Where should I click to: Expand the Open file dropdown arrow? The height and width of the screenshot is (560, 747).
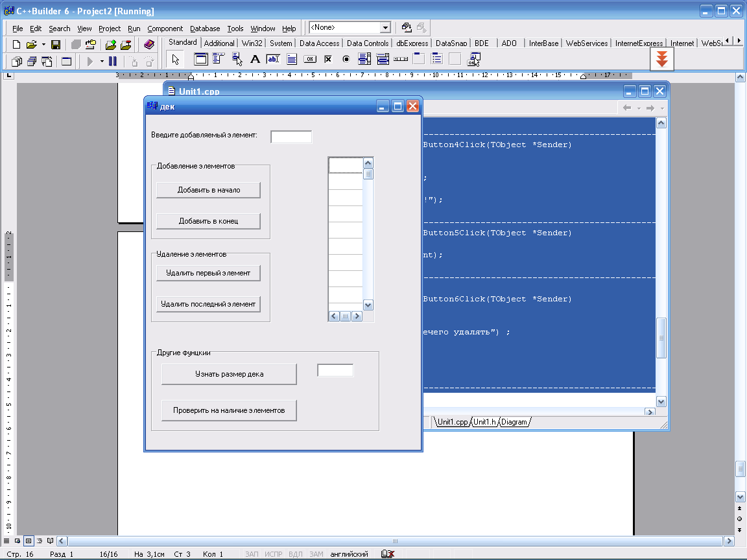click(43, 45)
